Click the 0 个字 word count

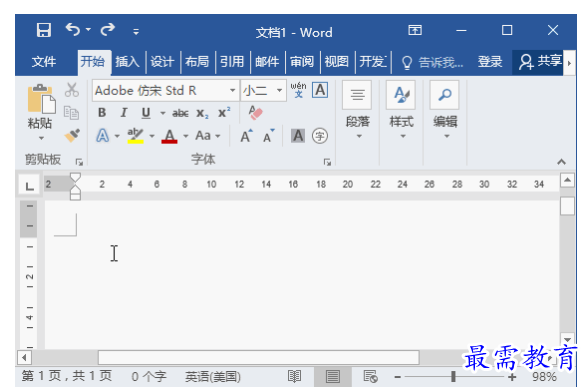tap(149, 376)
